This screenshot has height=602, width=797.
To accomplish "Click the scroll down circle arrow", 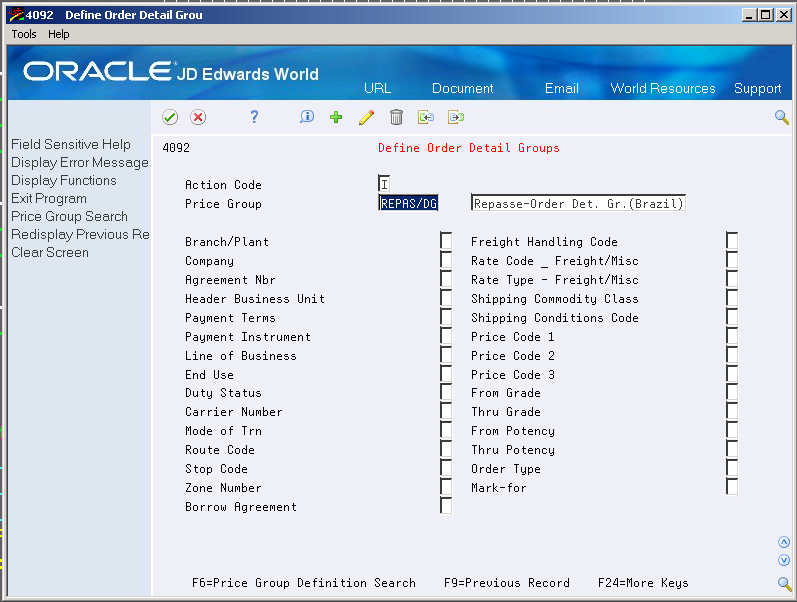I will (784, 560).
